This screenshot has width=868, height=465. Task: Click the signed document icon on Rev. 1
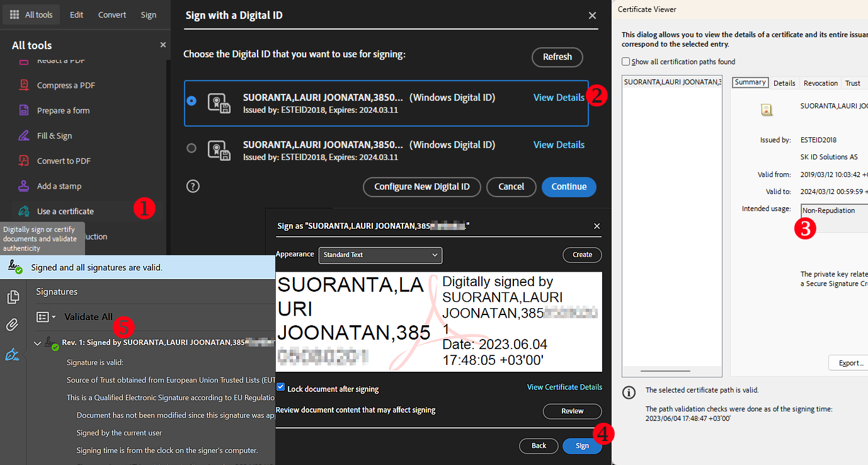pos(52,343)
